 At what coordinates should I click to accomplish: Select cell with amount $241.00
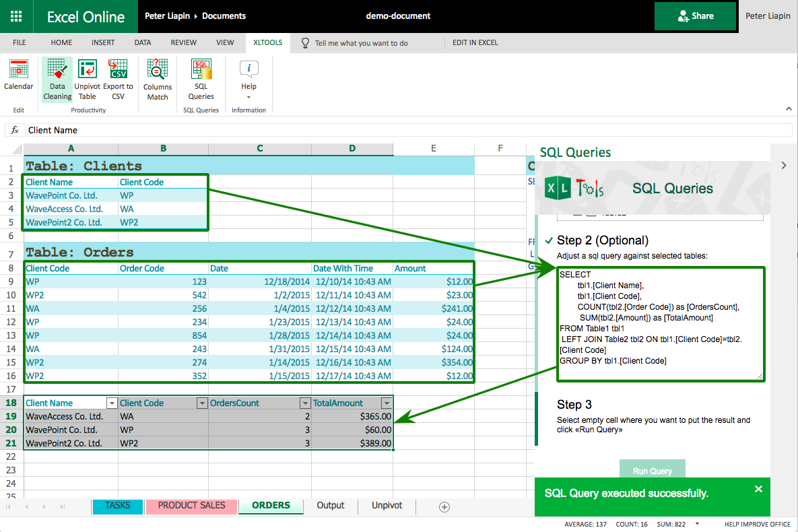click(434, 308)
